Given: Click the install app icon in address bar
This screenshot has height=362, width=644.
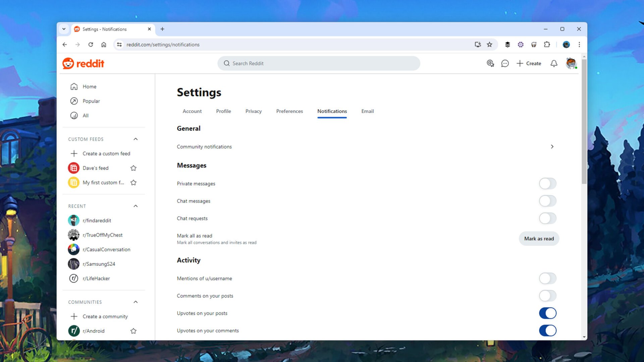Looking at the screenshot, I should click(478, 45).
